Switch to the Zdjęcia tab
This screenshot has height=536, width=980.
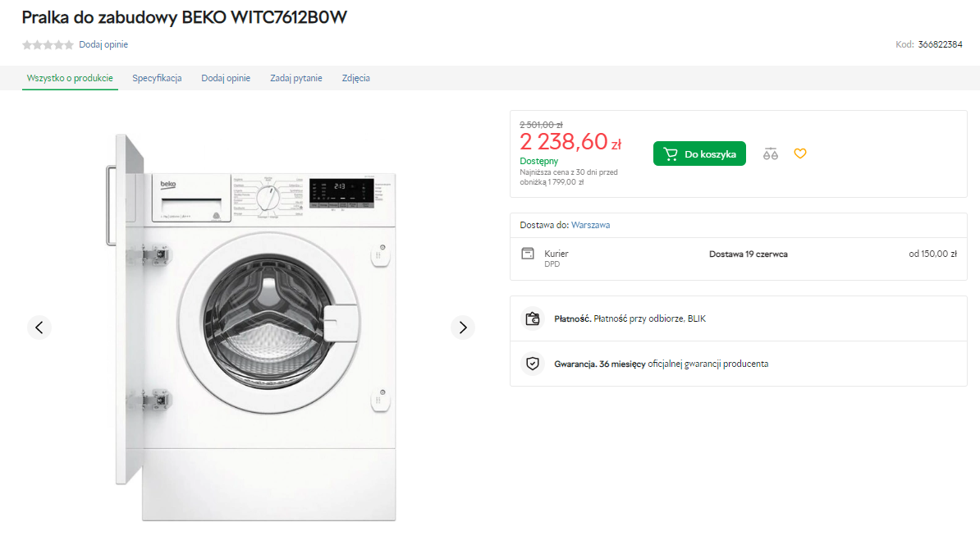(356, 78)
